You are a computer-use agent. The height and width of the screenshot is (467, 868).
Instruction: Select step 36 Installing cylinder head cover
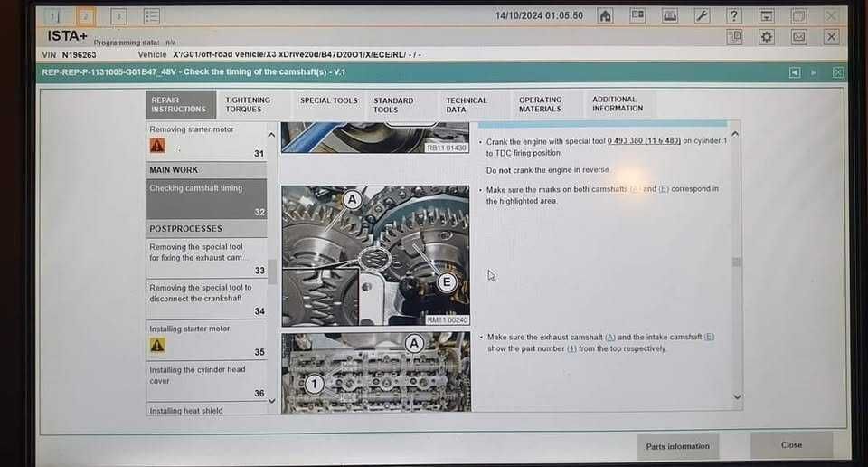click(206, 381)
